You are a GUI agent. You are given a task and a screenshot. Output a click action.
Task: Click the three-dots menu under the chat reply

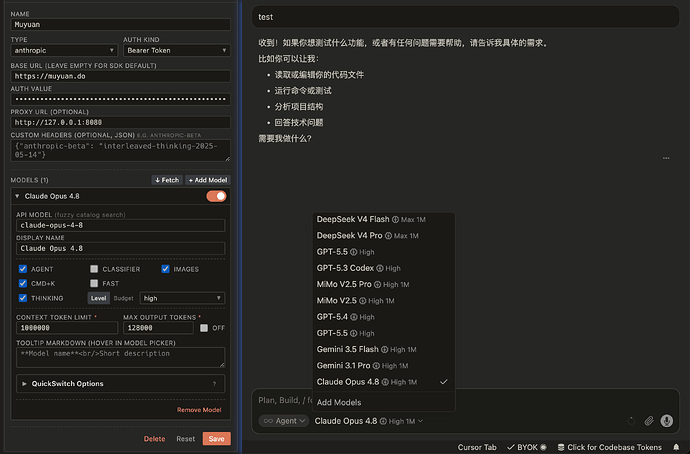(666, 158)
